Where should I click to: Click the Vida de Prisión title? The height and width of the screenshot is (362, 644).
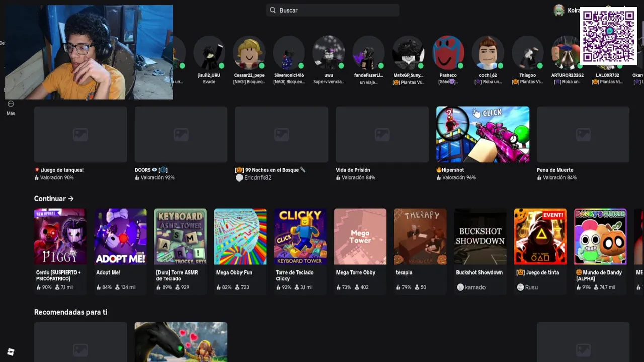tap(353, 170)
